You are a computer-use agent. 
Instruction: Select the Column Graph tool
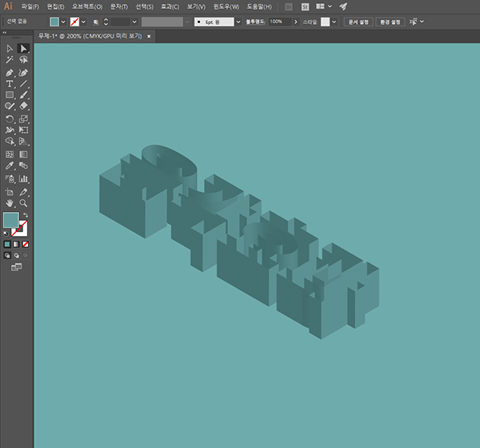(x=23, y=179)
